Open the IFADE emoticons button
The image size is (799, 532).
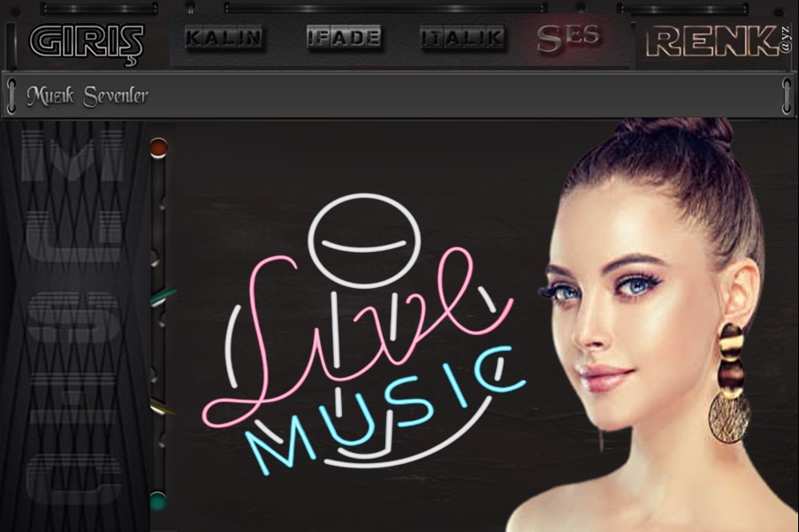coord(344,37)
